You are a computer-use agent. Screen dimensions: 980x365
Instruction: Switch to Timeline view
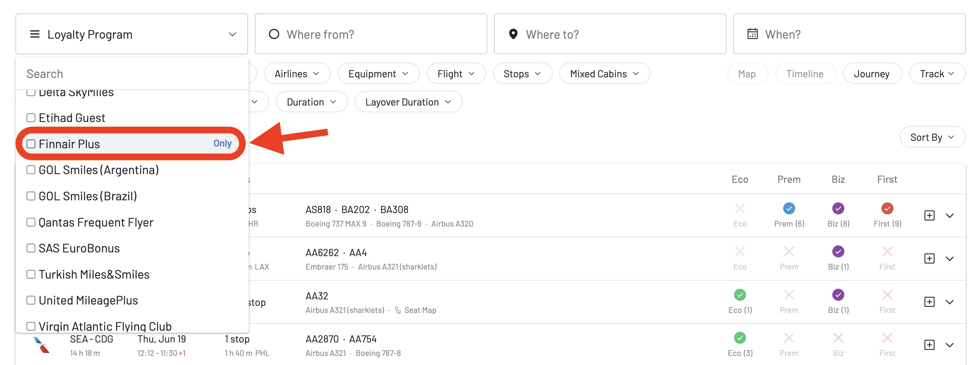click(805, 74)
